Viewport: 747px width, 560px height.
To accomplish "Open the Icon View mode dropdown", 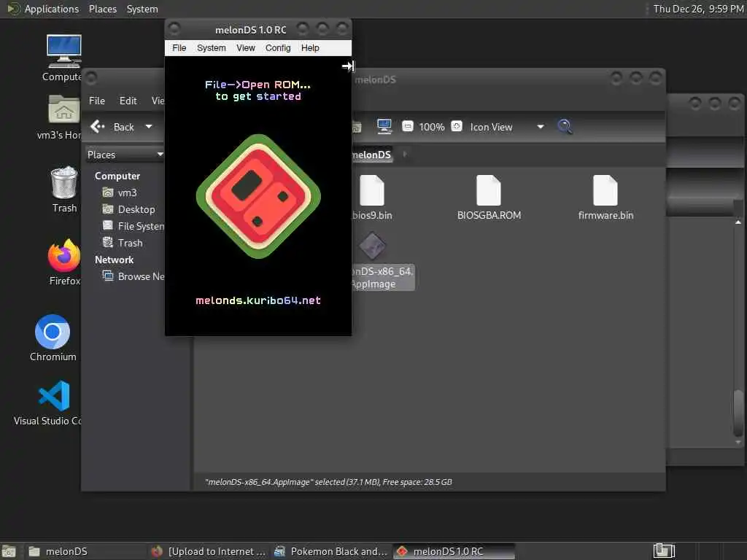I will point(507,127).
